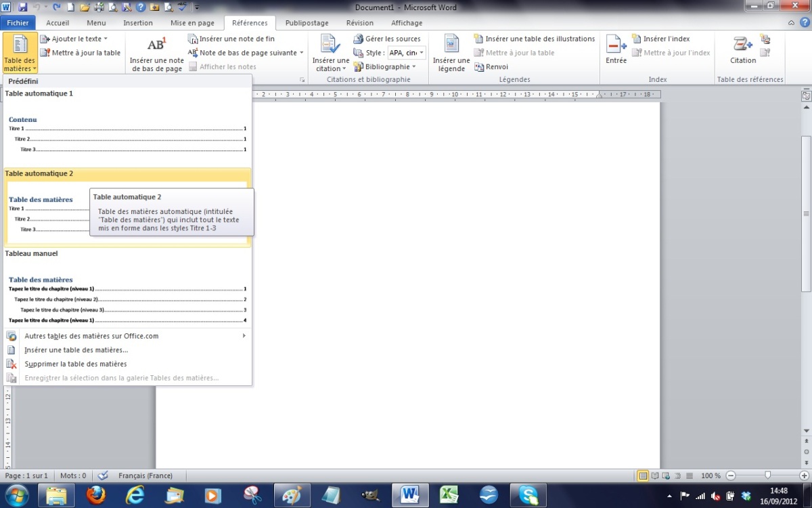
Task: Select the Tableau manuel preview
Action: pos(127,288)
